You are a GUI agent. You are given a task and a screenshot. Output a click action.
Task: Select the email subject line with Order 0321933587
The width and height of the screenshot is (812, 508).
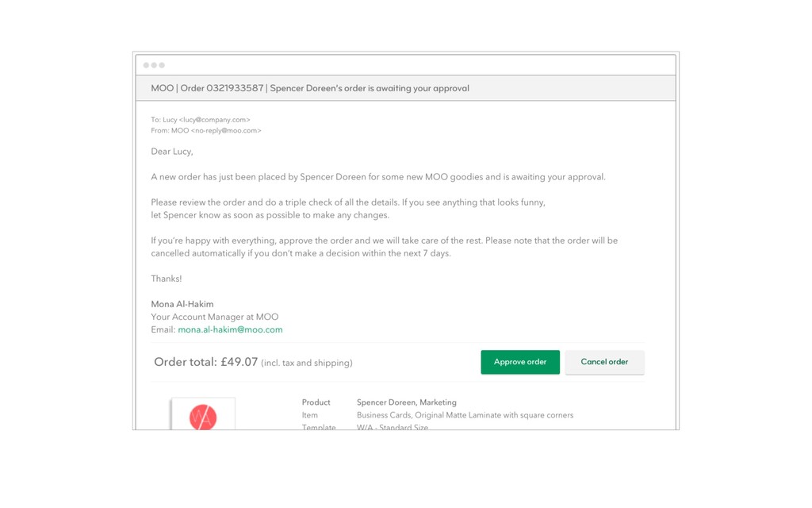click(310, 88)
